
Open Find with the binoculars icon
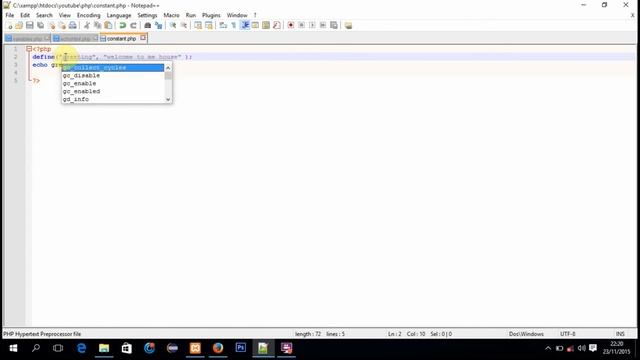point(148,25)
